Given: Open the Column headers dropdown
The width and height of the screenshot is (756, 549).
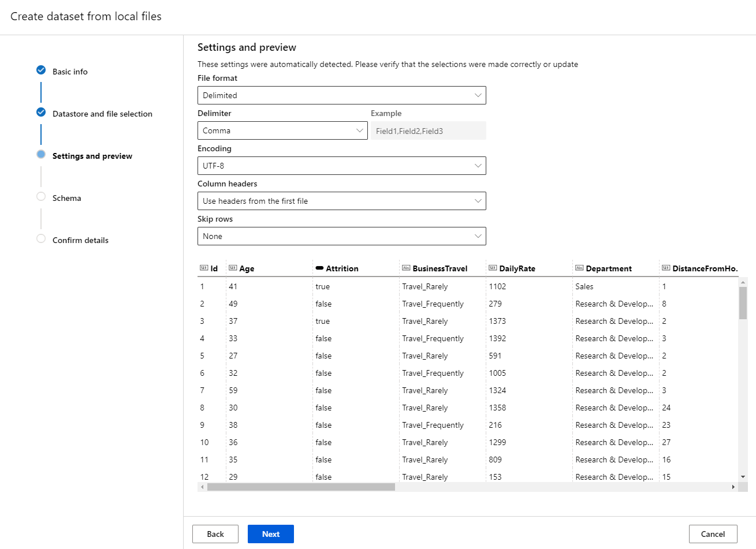Looking at the screenshot, I should tap(342, 201).
